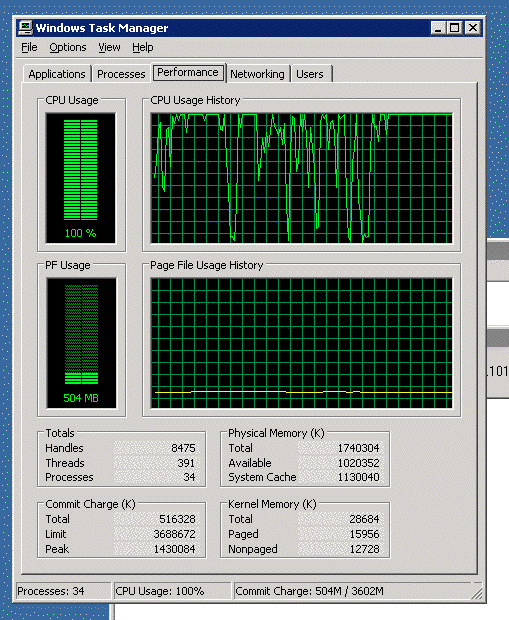Viewport: 509px width, 620px height.
Task: Click the PF Usage 504 MB gauge
Action: [81, 343]
